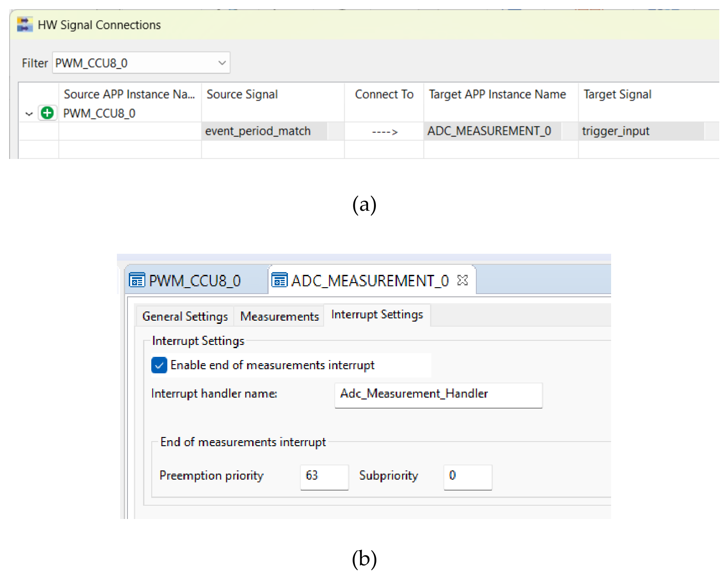
Task: Switch to the PWM_CCU8_0 editor tab
Action: pyautogui.click(x=196, y=280)
